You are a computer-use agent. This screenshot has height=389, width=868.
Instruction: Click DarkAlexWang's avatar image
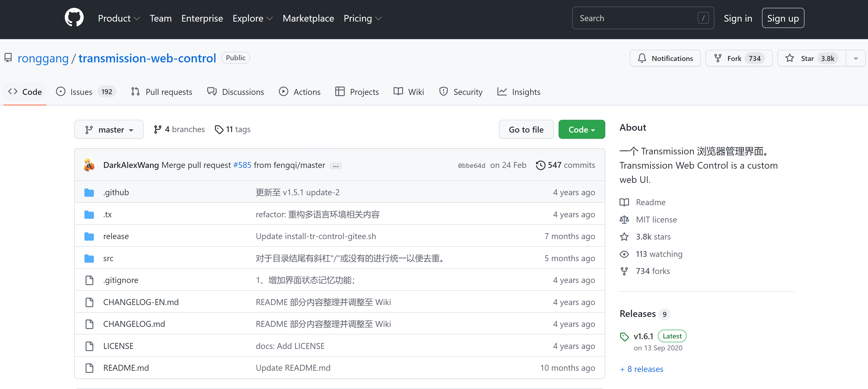coord(89,165)
